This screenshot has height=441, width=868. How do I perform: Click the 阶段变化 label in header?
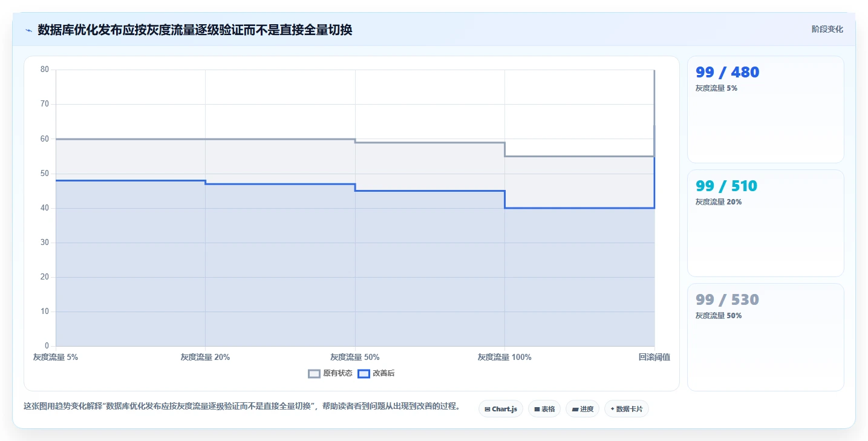coord(827,29)
